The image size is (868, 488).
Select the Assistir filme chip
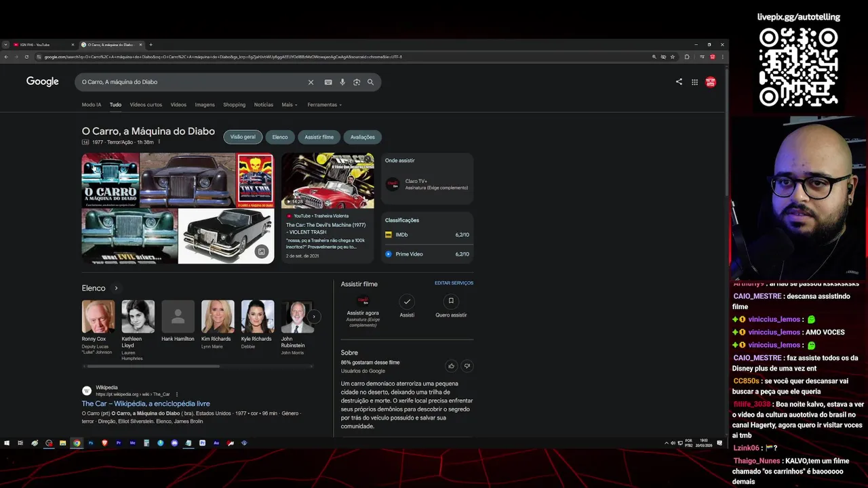pyautogui.click(x=319, y=137)
